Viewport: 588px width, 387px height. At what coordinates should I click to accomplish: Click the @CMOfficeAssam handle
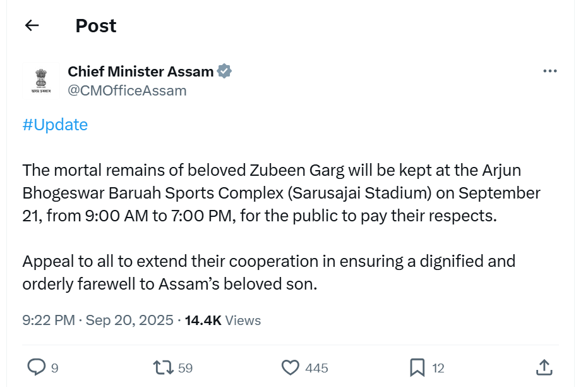[x=127, y=90]
